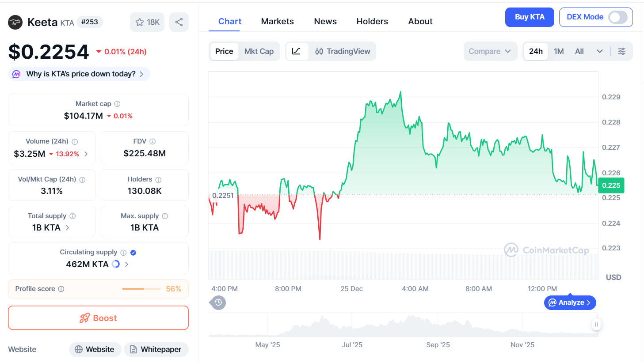Click the chart history clock icon

(x=218, y=302)
